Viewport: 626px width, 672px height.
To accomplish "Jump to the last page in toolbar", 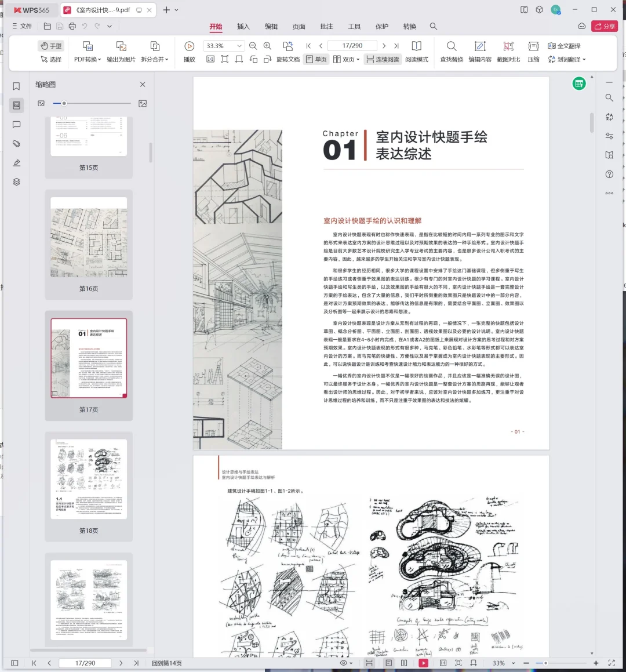I will click(x=396, y=46).
